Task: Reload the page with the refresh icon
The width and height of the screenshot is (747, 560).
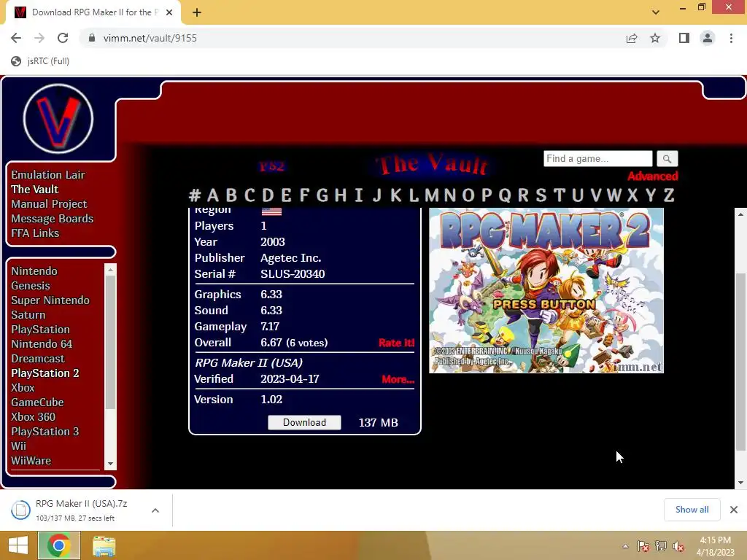Action: pos(63,38)
